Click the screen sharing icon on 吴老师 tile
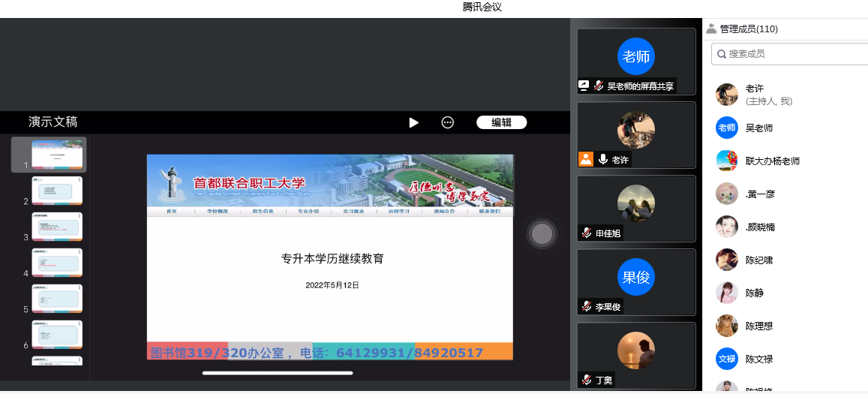Screen dimensions: 868x394 [x=584, y=86]
